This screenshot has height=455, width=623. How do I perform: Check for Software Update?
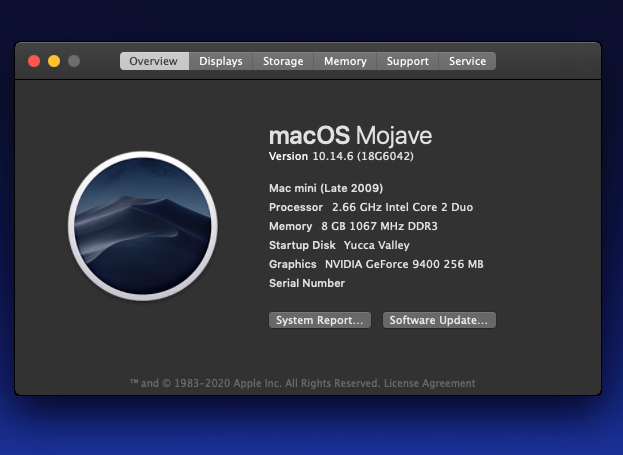point(439,320)
